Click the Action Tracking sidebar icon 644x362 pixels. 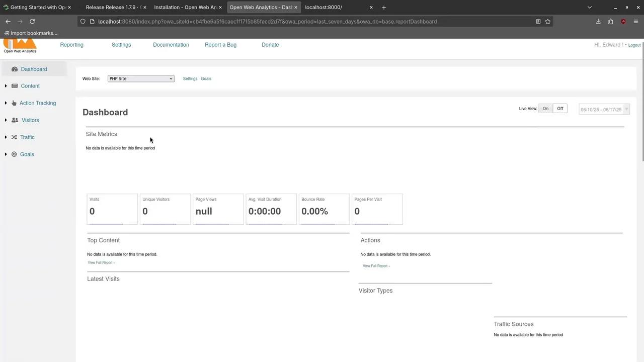pos(14,103)
